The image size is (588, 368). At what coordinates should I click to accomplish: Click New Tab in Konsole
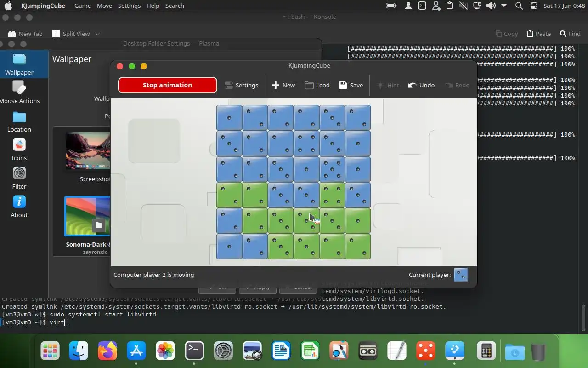(25, 34)
